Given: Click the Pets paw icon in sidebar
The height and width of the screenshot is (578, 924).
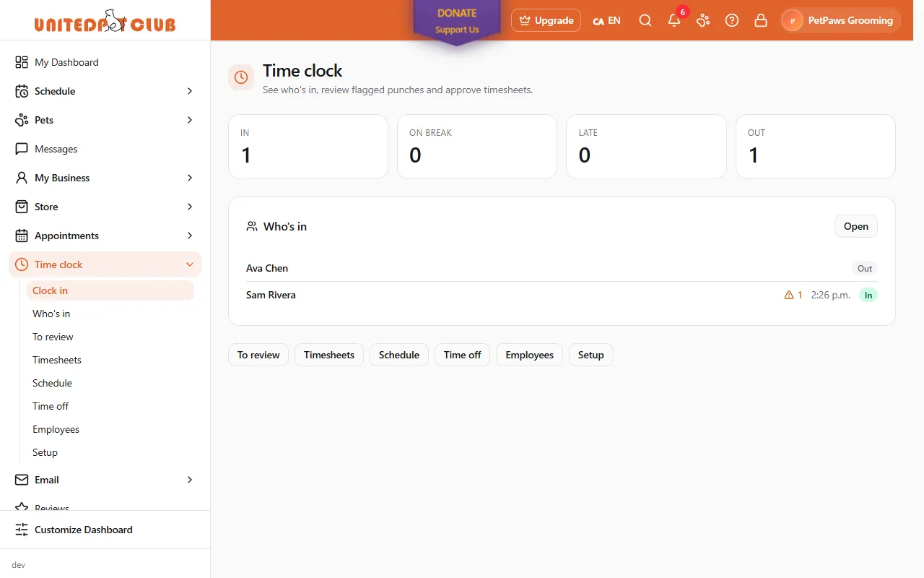Looking at the screenshot, I should [x=22, y=120].
